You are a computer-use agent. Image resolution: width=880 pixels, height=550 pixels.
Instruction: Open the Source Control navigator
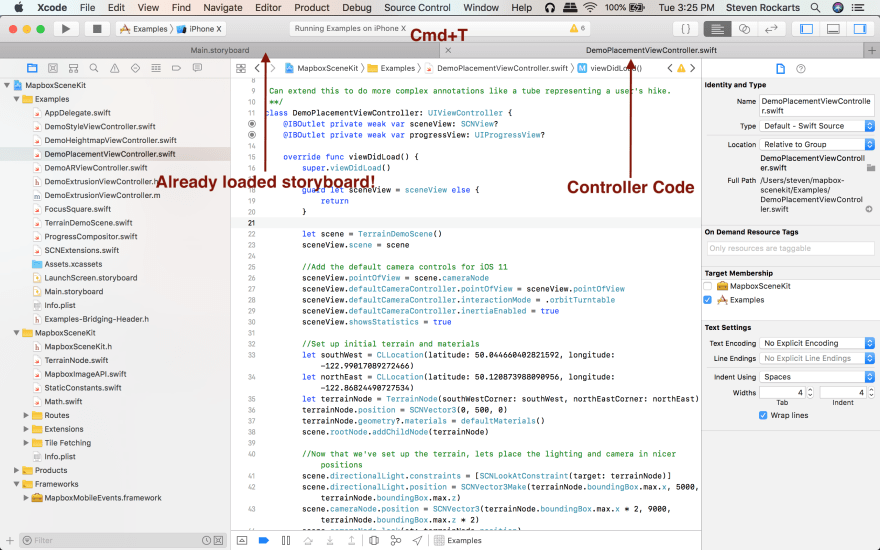point(53,68)
